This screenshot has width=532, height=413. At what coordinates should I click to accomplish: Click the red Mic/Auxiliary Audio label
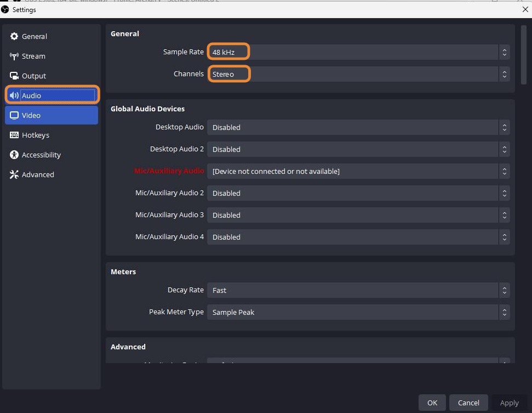pos(169,171)
